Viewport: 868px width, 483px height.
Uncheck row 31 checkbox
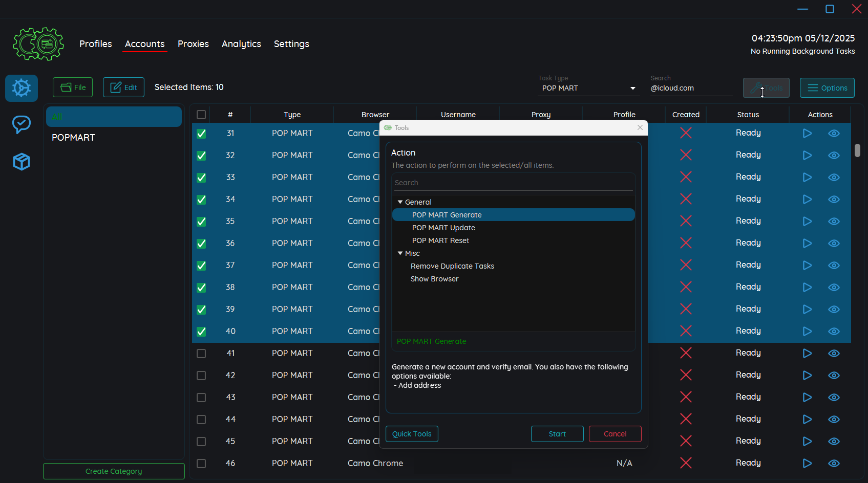pos(201,134)
